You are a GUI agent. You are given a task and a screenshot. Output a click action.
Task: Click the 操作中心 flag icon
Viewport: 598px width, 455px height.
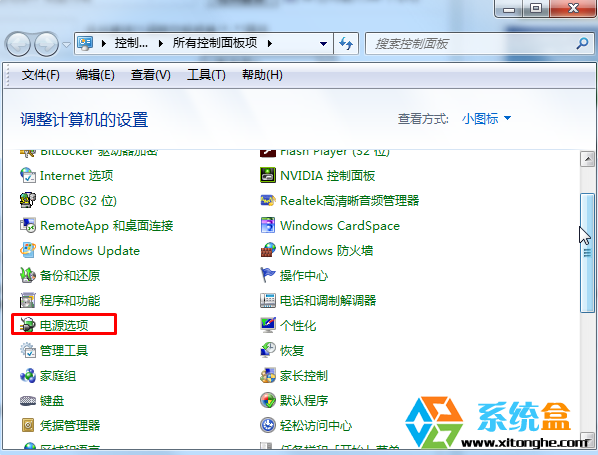(x=268, y=275)
